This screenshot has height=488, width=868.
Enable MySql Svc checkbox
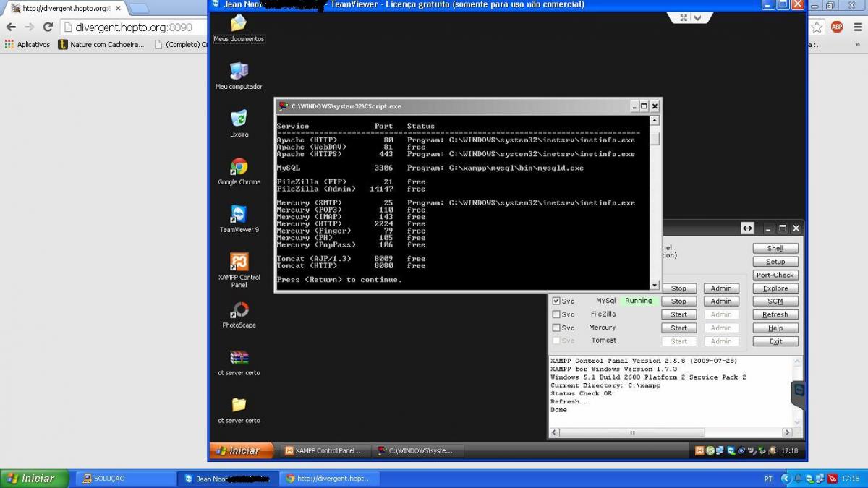[x=556, y=301]
